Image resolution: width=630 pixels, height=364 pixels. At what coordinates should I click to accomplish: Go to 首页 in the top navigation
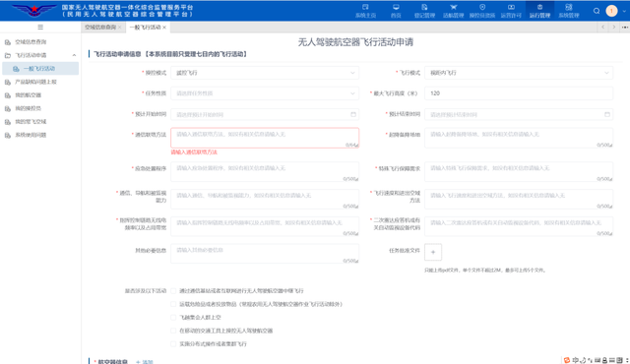[396, 11]
